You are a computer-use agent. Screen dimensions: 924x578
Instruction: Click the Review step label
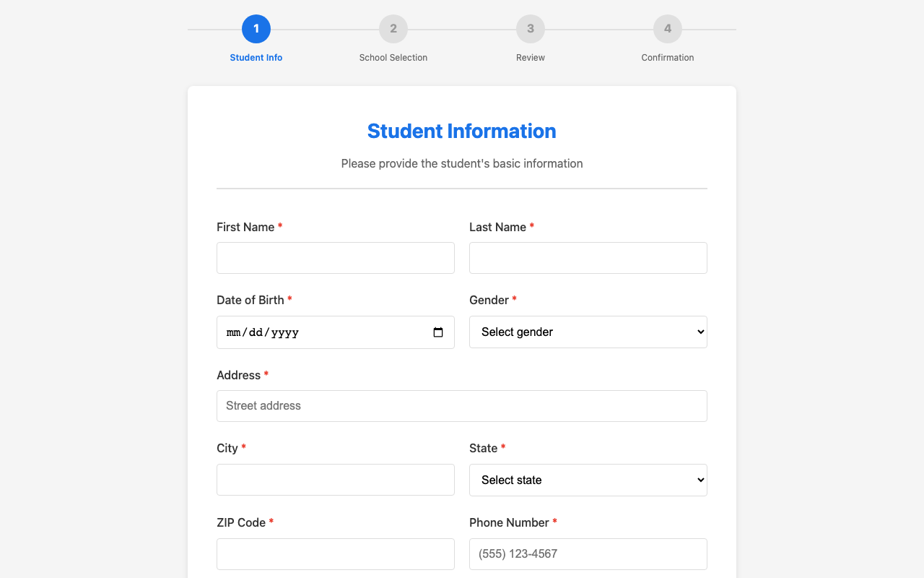pos(531,57)
